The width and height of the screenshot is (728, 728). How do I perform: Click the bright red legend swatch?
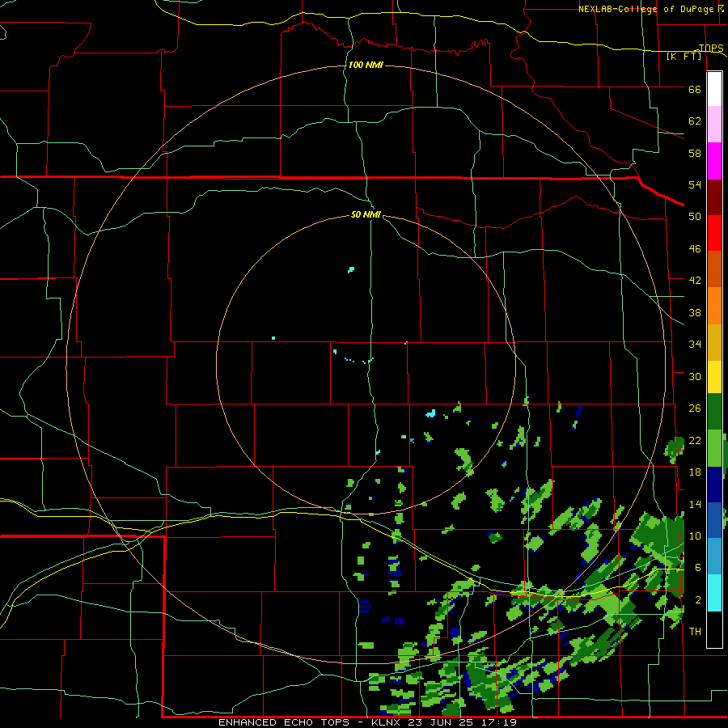point(714,233)
